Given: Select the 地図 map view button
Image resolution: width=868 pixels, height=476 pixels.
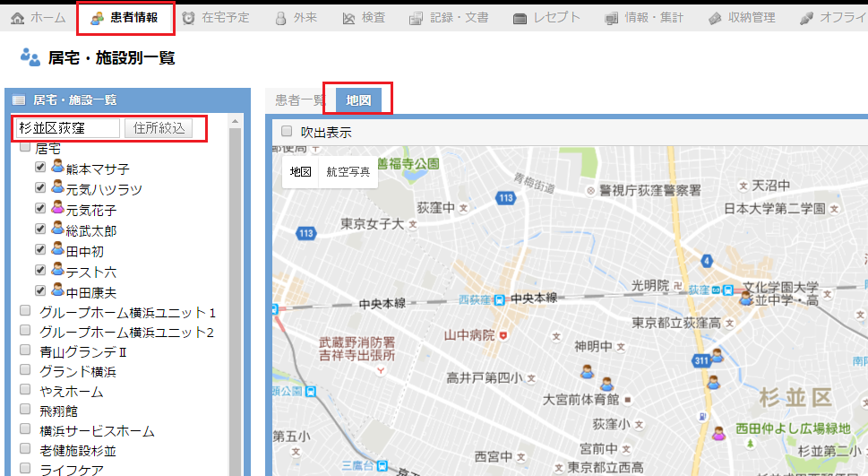Looking at the screenshot, I should pos(301,172).
